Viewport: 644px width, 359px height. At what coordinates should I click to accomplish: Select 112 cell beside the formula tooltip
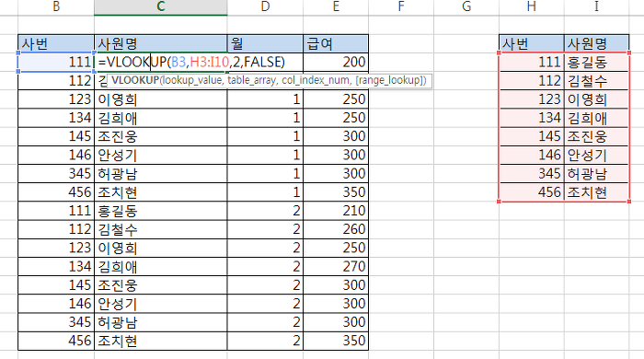click(x=56, y=80)
